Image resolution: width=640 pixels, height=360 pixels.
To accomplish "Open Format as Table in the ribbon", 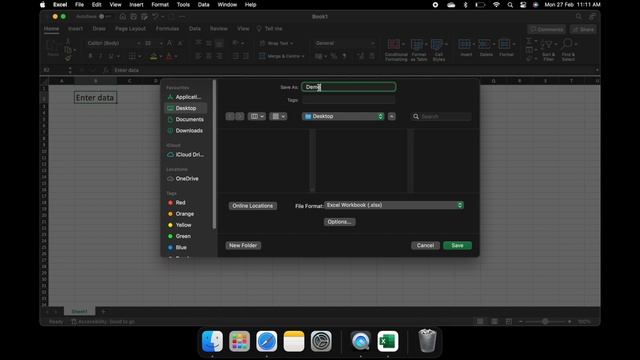I will click(418, 50).
